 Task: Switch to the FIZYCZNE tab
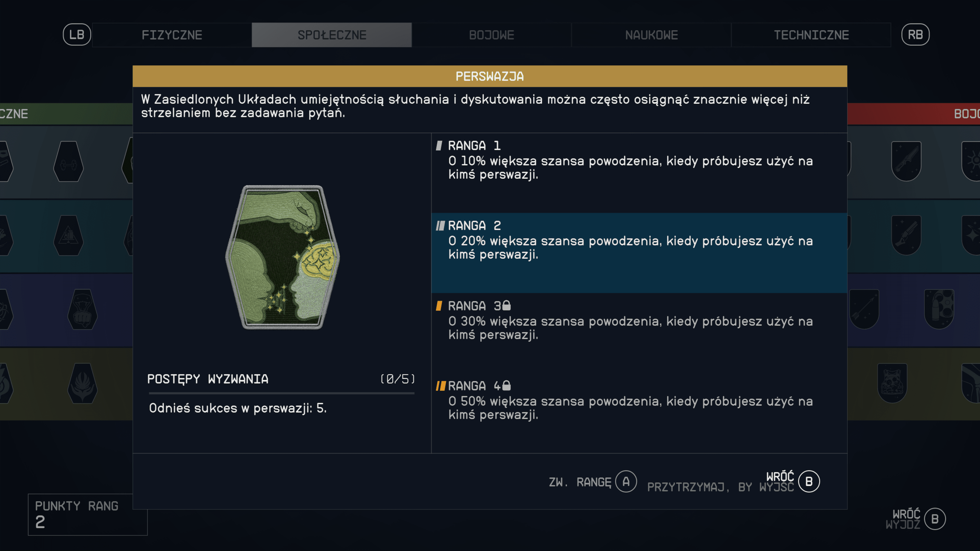point(172,35)
